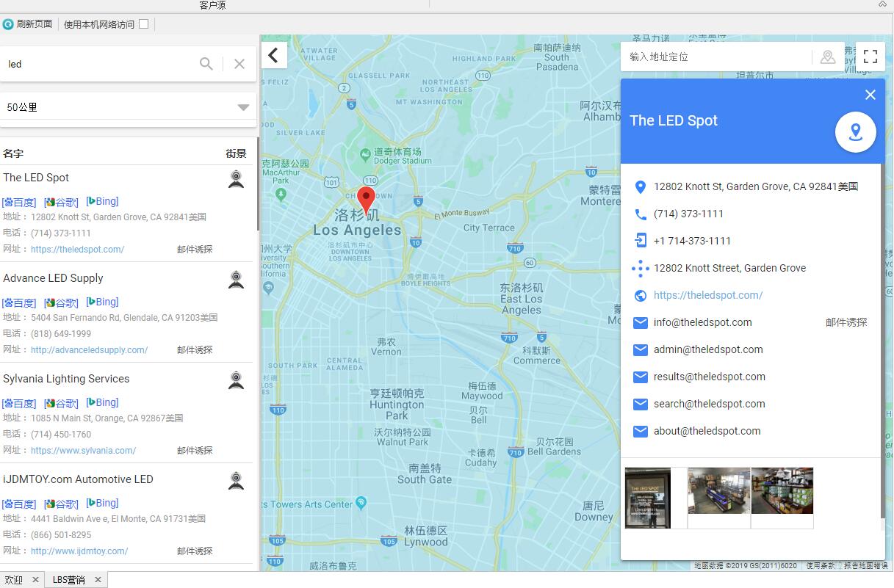
Task: Click the red map marker in Los Angeles
Action: pyautogui.click(x=366, y=199)
